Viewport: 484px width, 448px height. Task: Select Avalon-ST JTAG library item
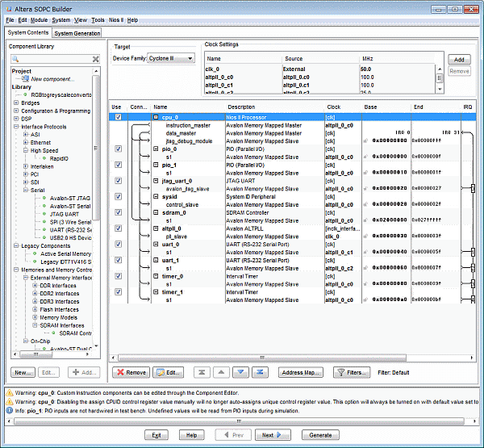pos(70,198)
